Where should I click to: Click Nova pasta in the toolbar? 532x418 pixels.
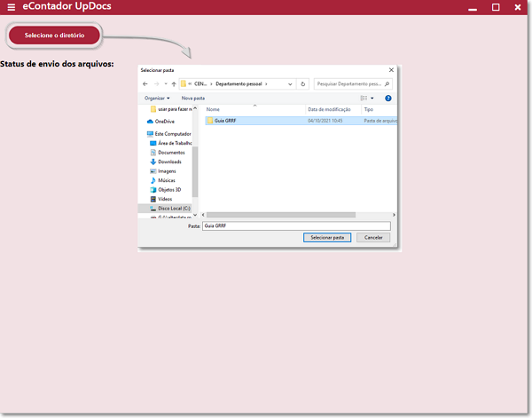coord(193,99)
